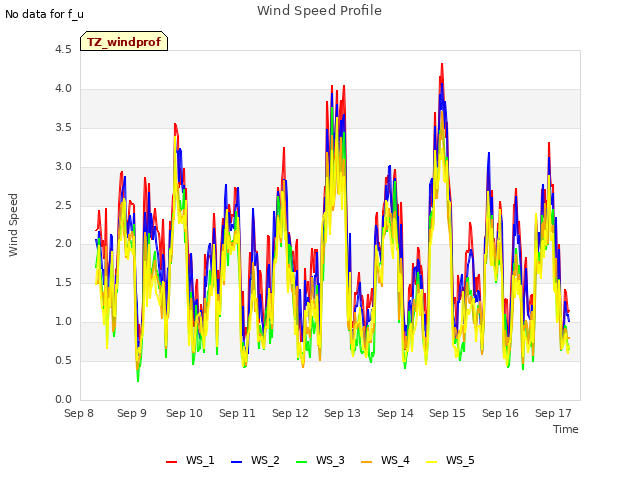This screenshot has height=480, width=640.
Task: Click the Wind Speed Profile chart title
Action: (319, 11)
